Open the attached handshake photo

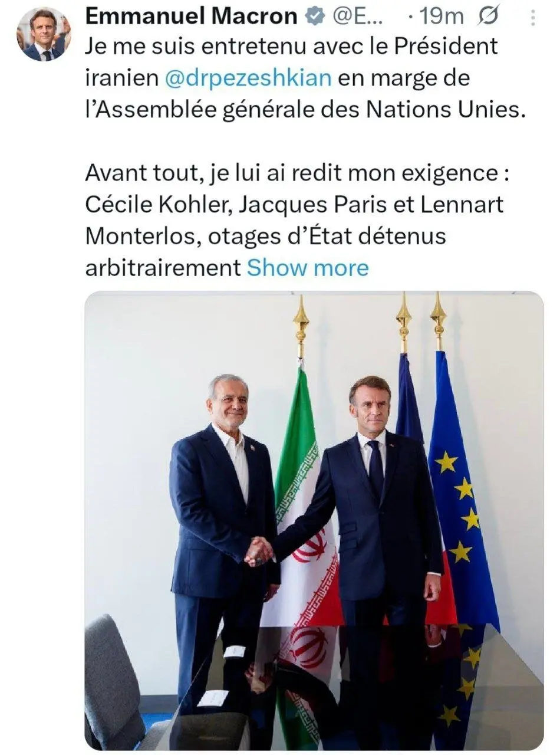pyautogui.click(x=314, y=519)
